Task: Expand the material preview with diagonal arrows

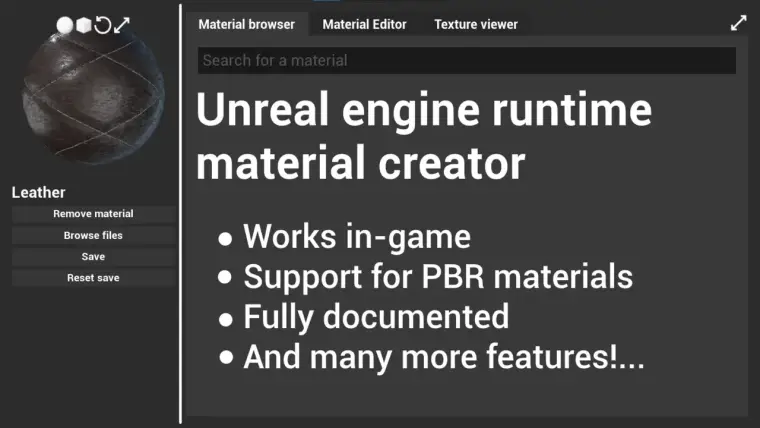Action: tap(122, 25)
